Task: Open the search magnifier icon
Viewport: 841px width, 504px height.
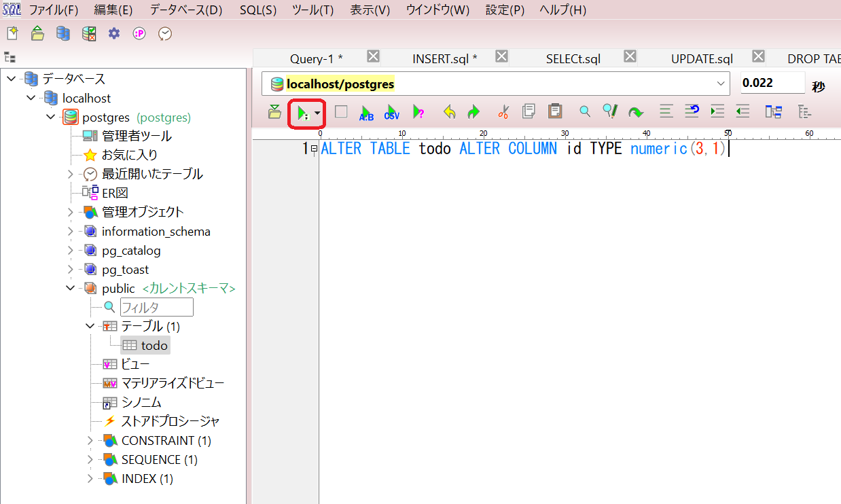Action: pyautogui.click(x=584, y=111)
